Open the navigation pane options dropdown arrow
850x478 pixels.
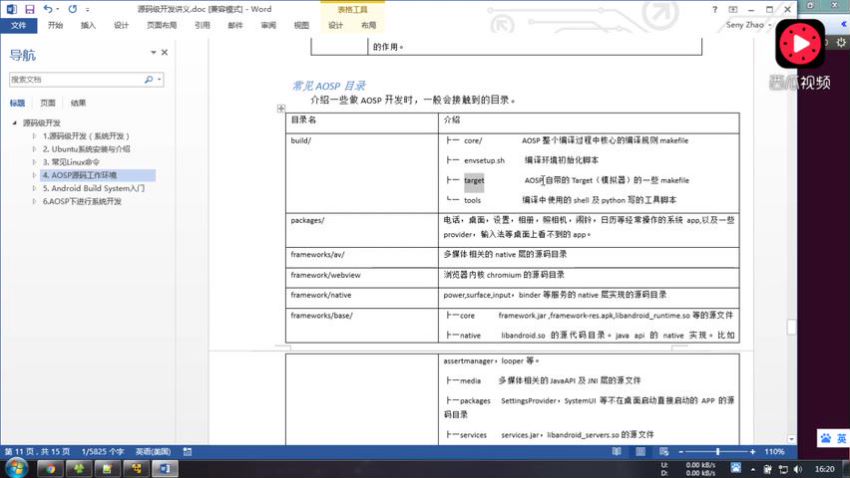[x=153, y=53]
